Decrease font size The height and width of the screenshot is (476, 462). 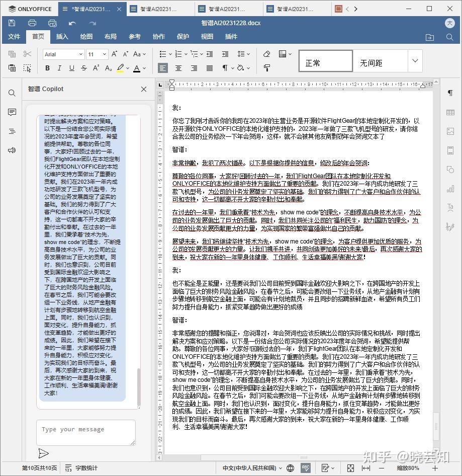pyautogui.click(x=125, y=54)
